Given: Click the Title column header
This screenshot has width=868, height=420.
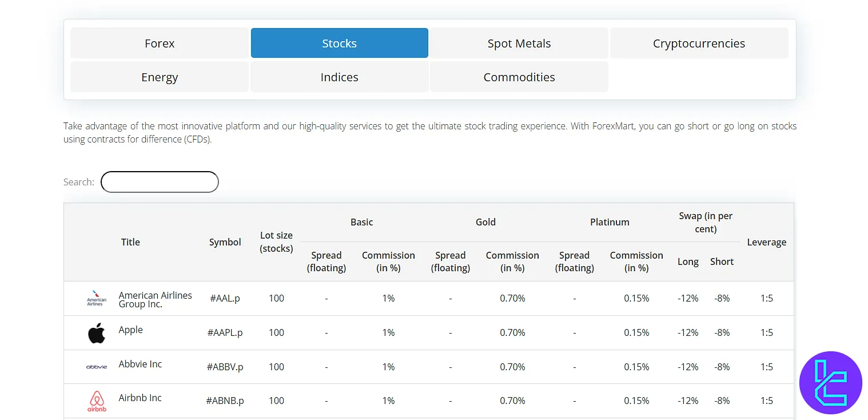Looking at the screenshot, I should [130, 241].
